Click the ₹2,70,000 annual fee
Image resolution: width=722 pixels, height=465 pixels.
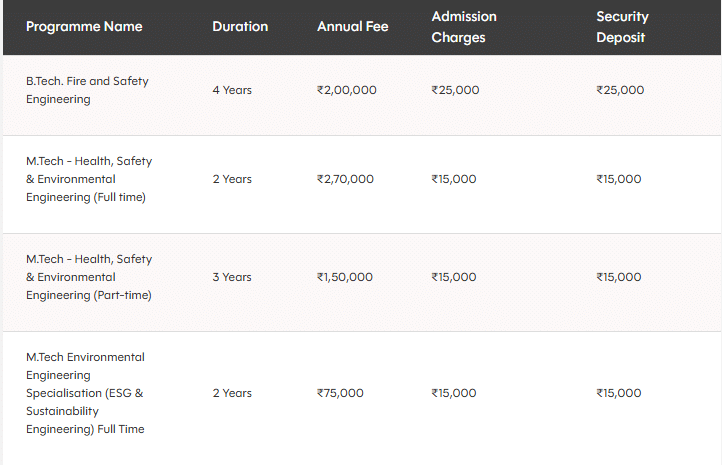tap(345, 179)
